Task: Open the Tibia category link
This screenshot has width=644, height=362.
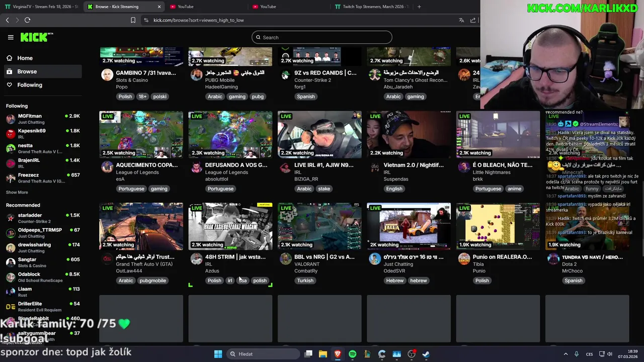Action: tap(478, 264)
